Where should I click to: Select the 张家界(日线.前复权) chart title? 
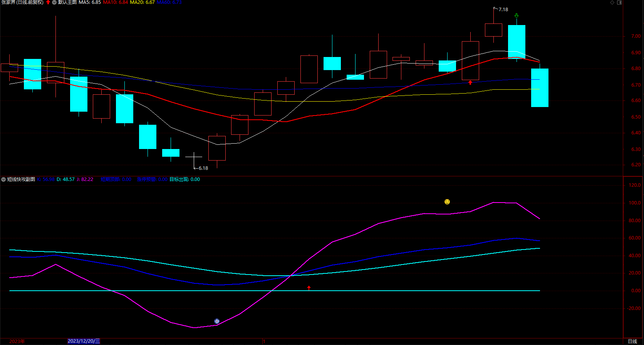click(x=22, y=2)
